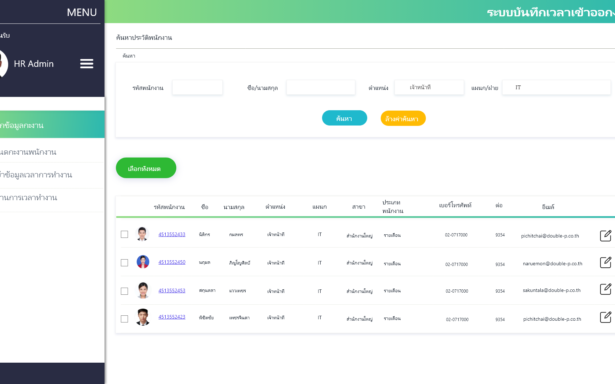Open photo of employee 4513552423
Screen dimensions: 615x384
[x=143, y=317]
